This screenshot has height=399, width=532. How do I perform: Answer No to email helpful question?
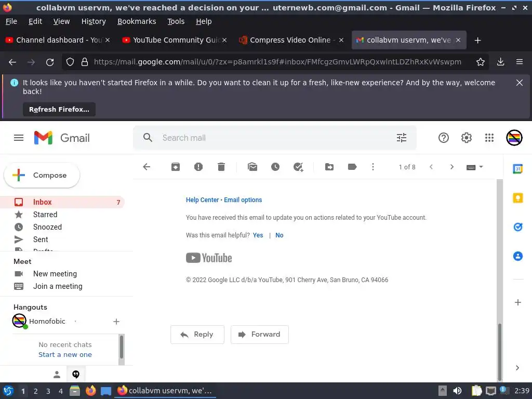[x=279, y=235]
